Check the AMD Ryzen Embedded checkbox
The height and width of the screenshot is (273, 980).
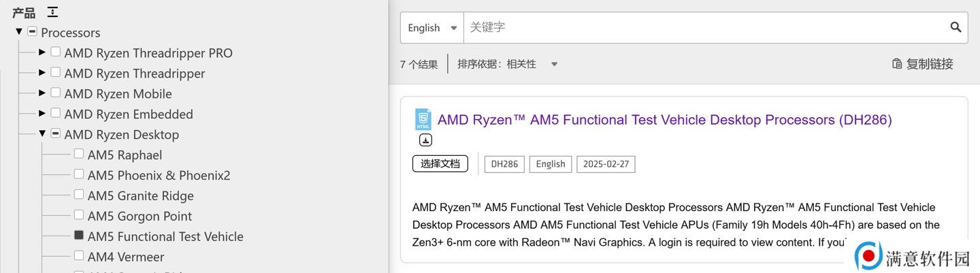56,113
